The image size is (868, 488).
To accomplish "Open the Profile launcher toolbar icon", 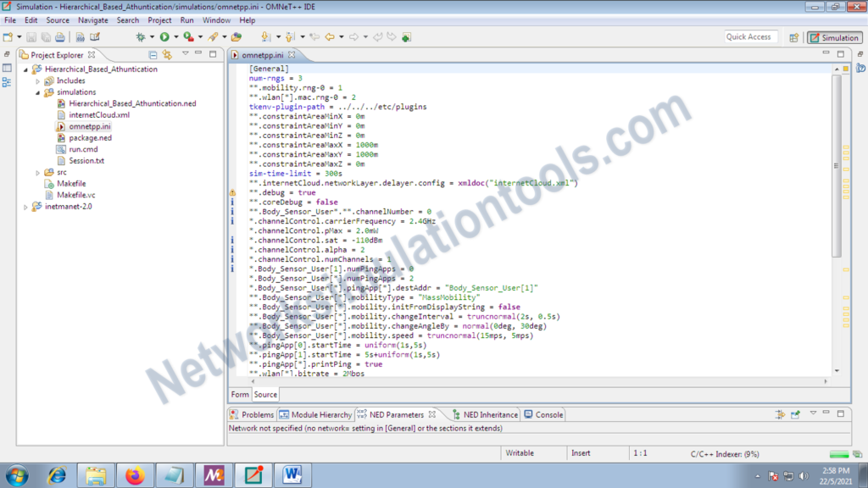I will [x=188, y=37].
